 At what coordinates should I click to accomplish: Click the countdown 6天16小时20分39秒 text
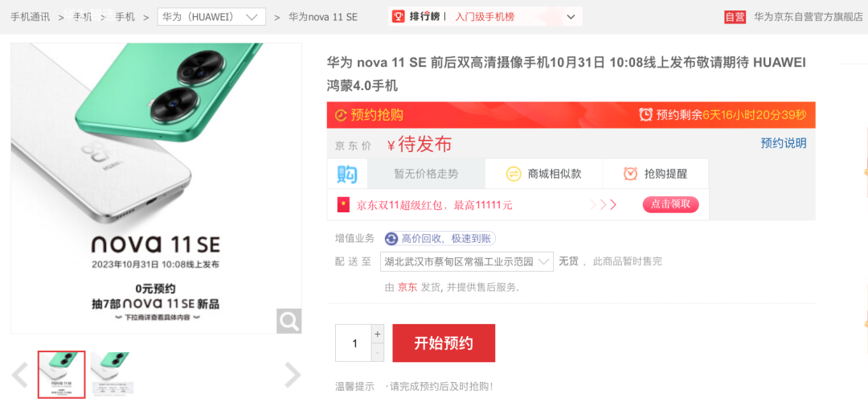(755, 115)
